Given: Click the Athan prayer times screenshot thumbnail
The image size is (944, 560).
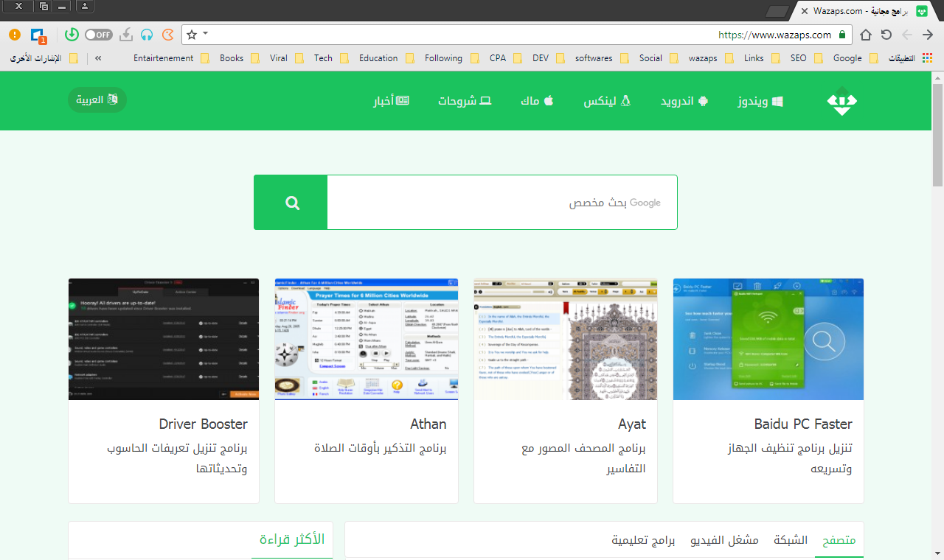Looking at the screenshot, I should (x=367, y=339).
